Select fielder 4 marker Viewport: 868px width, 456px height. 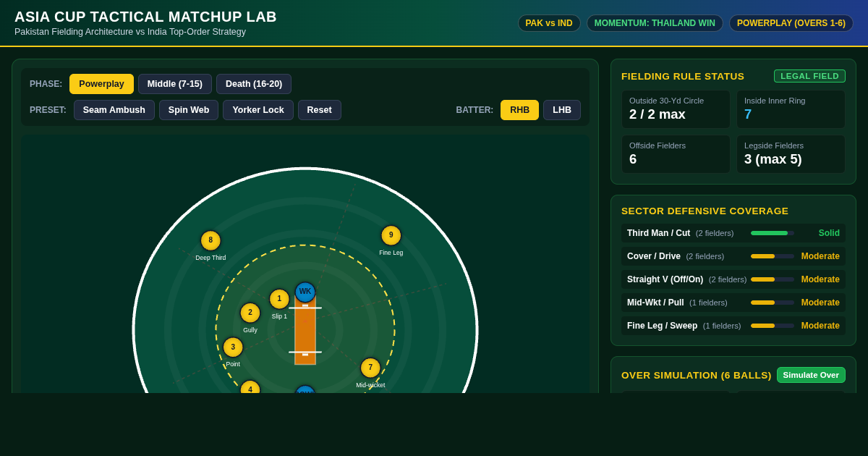[x=250, y=387]
